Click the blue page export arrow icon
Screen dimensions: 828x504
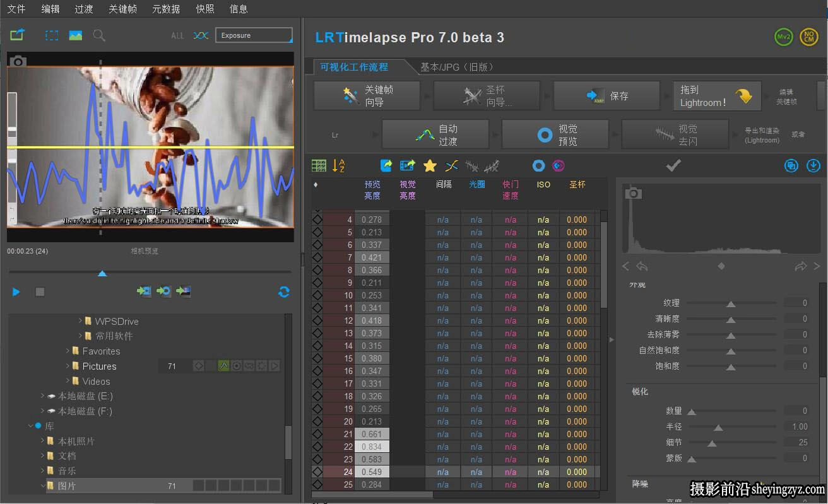386,166
